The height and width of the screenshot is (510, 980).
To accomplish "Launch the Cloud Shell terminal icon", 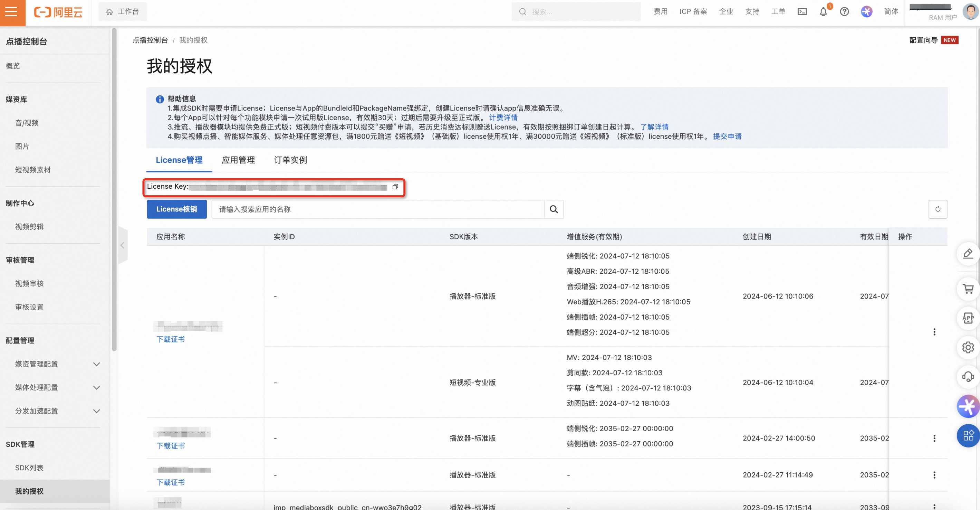I will 802,12.
